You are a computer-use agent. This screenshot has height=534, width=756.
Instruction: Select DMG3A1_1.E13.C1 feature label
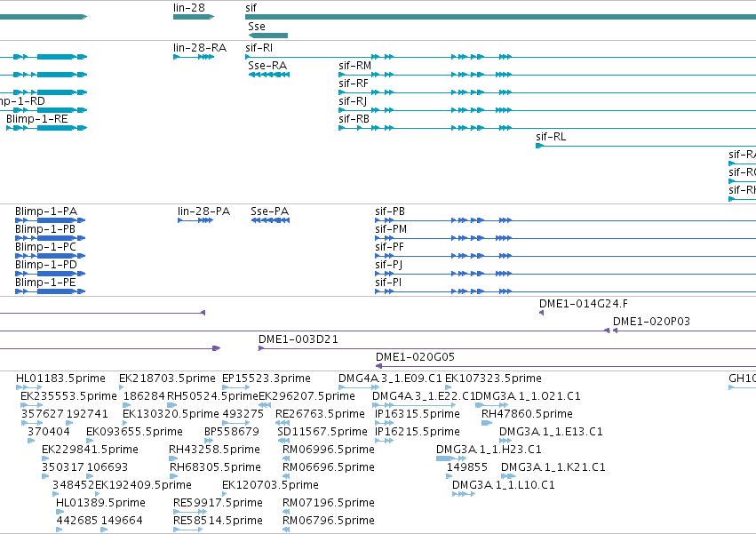point(551,432)
